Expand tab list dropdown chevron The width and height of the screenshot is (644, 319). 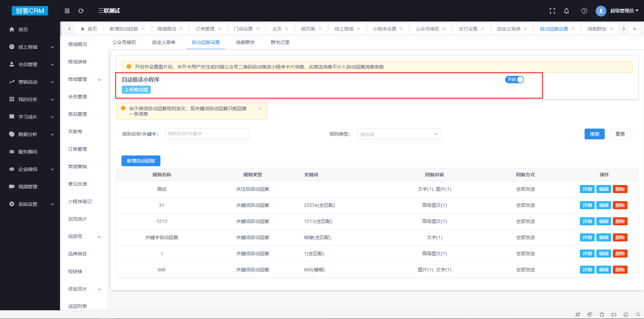635,29
